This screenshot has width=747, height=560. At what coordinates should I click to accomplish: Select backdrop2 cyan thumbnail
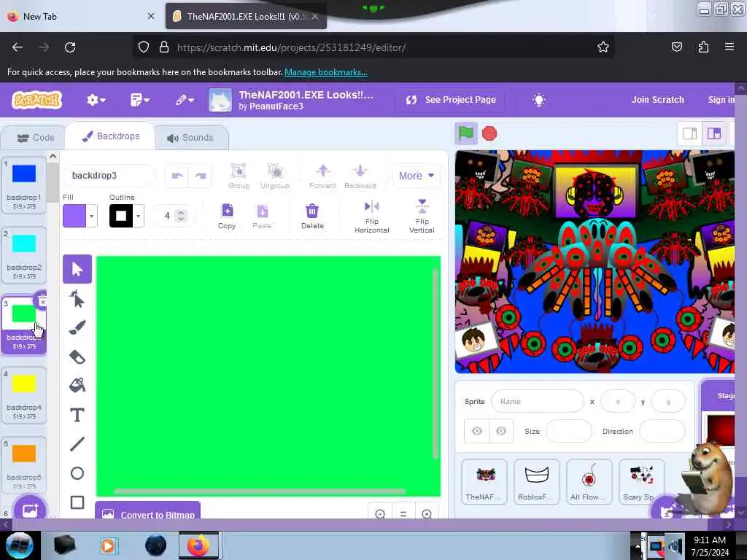point(24,256)
